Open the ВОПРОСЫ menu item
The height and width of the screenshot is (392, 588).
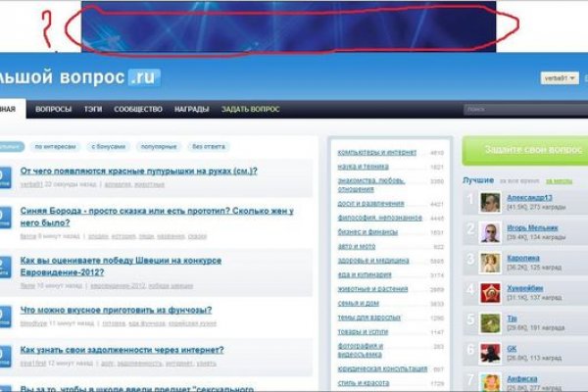click(53, 110)
